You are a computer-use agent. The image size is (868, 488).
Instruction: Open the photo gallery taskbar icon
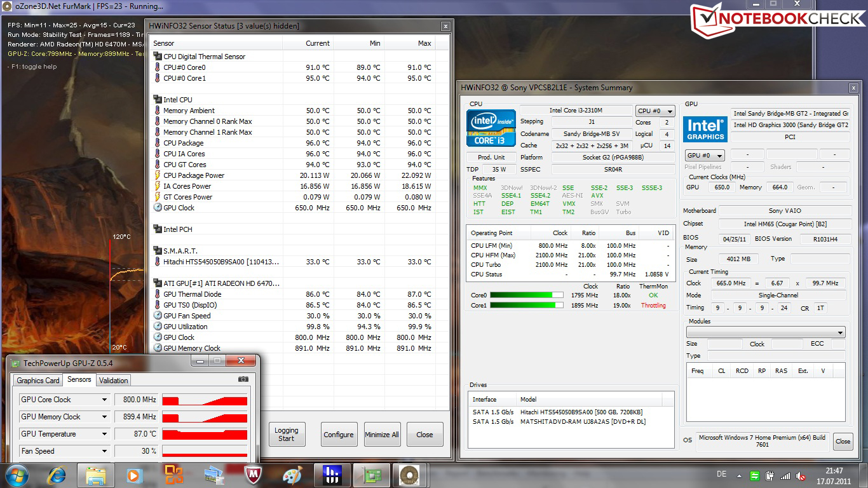(214, 475)
